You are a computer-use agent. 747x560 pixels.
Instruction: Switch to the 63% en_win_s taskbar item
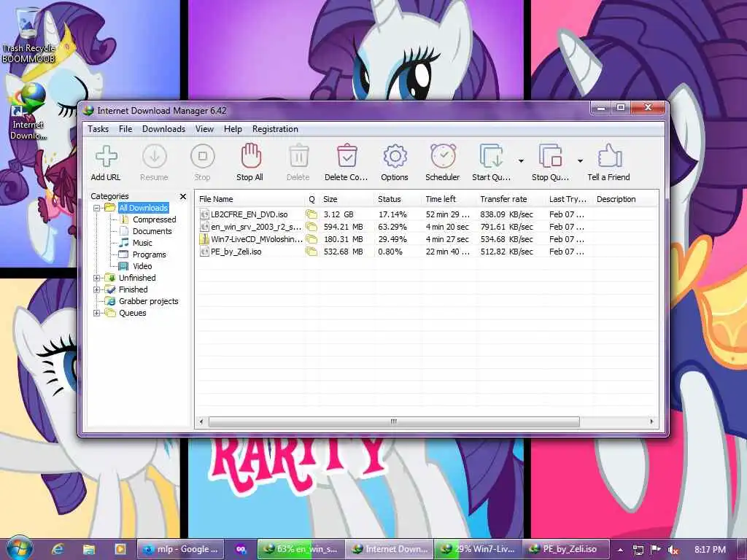(301, 549)
